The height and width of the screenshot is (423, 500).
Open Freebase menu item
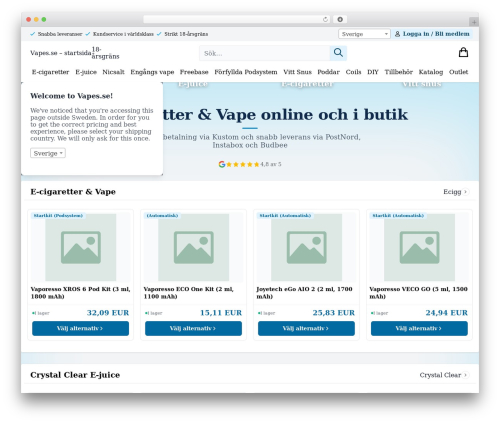click(194, 72)
